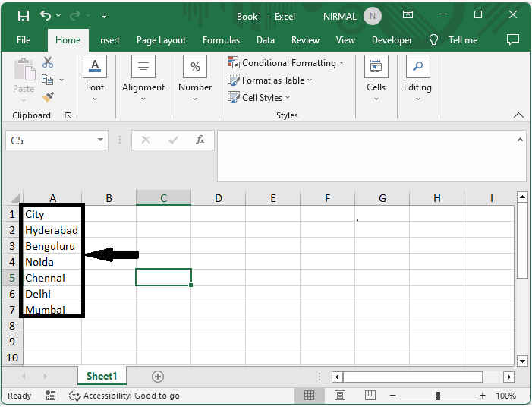Image resolution: width=532 pixels, height=407 pixels.
Task: Click the zoom slider handle
Action: 438,396
